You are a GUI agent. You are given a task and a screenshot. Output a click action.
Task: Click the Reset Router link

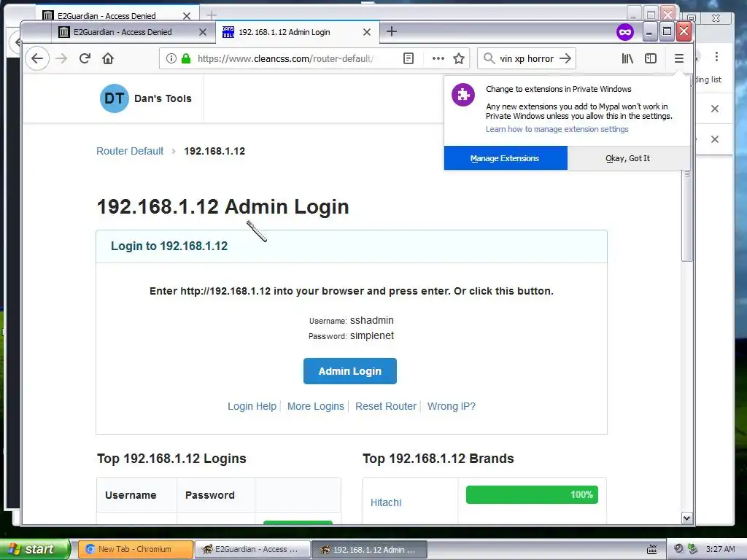386,406
